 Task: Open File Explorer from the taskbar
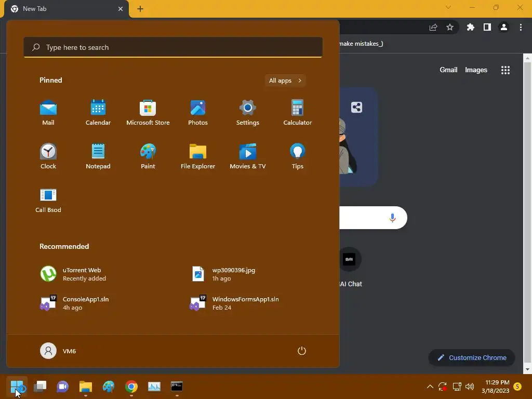[x=86, y=386]
